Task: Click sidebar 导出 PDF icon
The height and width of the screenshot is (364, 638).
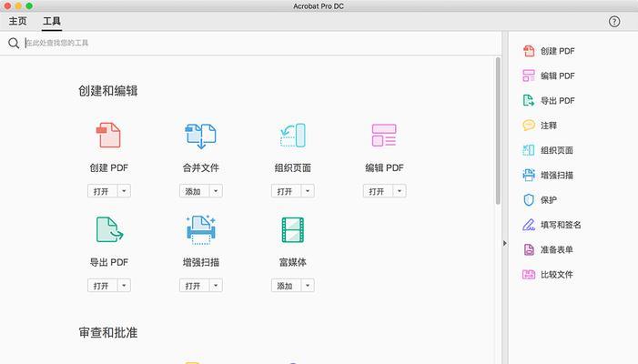Action: tap(529, 100)
